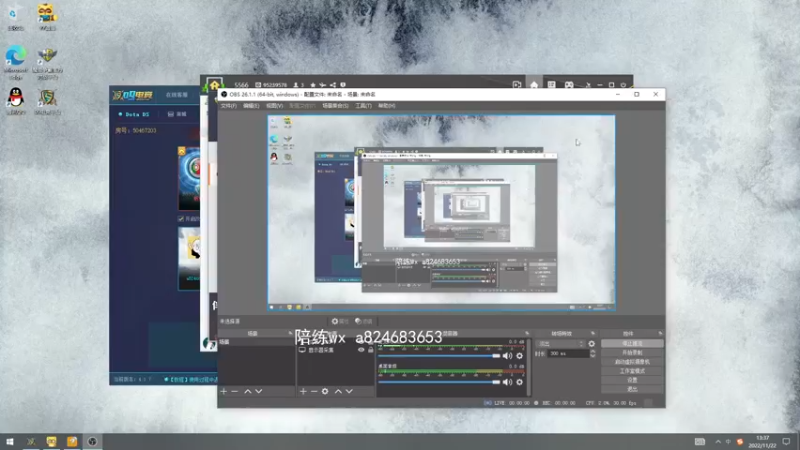The height and width of the screenshot is (450, 800).
Task: Open the upper mixer channel's settings gear
Action: (x=519, y=356)
